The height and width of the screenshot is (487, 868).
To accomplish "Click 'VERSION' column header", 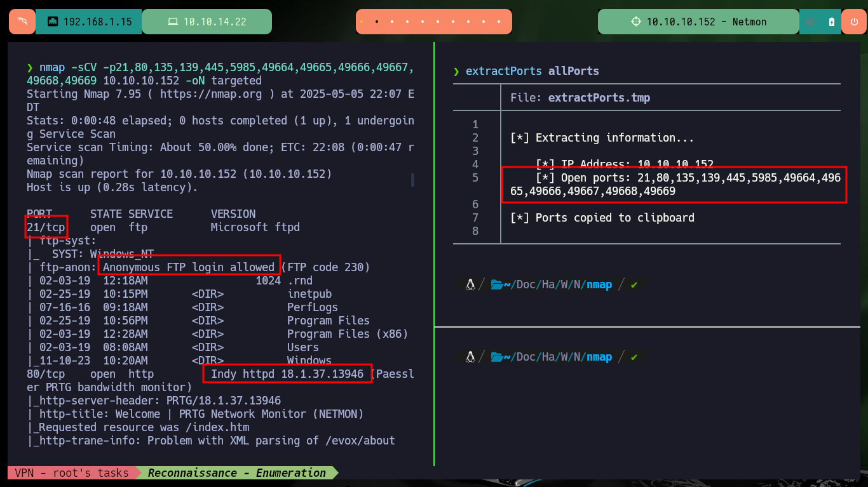I will [x=233, y=214].
